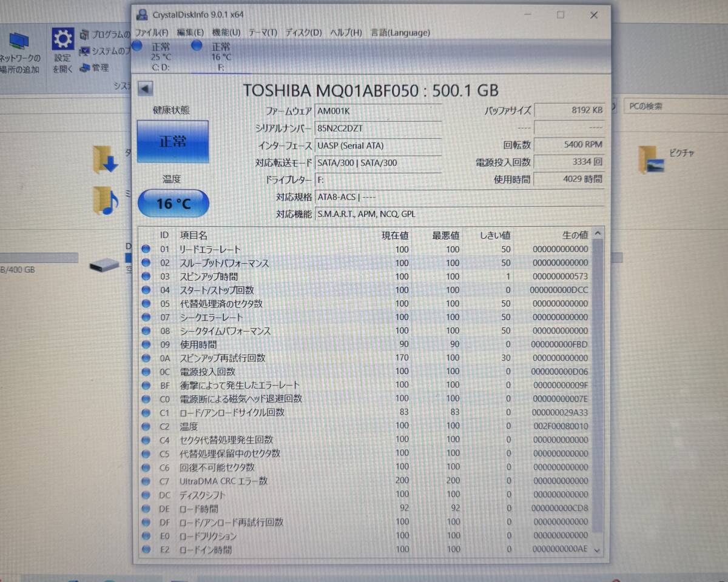Click the 項目名 column header

pyautogui.click(x=193, y=235)
